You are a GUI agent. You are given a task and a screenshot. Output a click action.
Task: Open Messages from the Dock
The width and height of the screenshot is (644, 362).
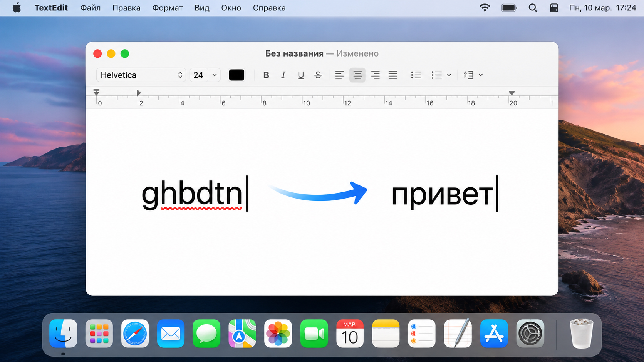pos(206,333)
